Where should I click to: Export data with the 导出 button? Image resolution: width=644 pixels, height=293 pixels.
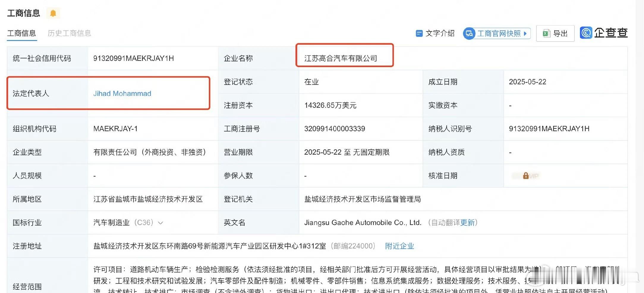(555, 34)
